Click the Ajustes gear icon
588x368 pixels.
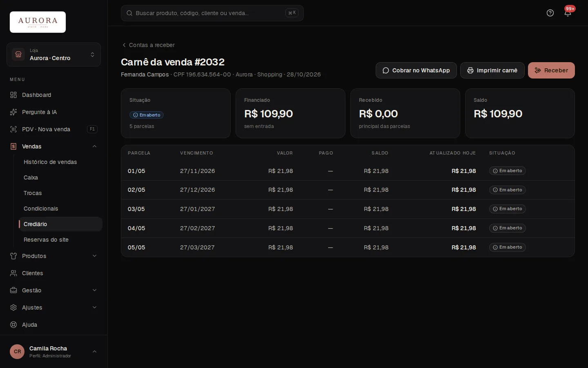pos(13,307)
